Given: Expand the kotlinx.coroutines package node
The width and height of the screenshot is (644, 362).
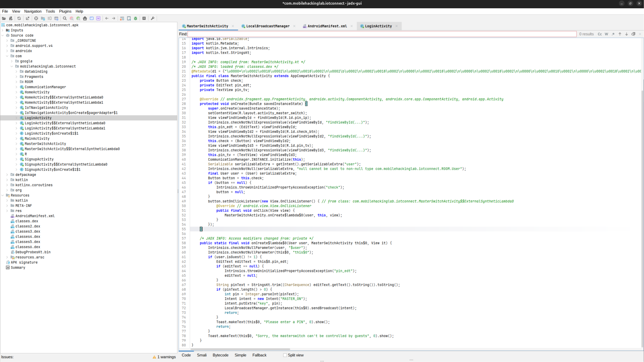Looking at the screenshot, I should 7,185.
